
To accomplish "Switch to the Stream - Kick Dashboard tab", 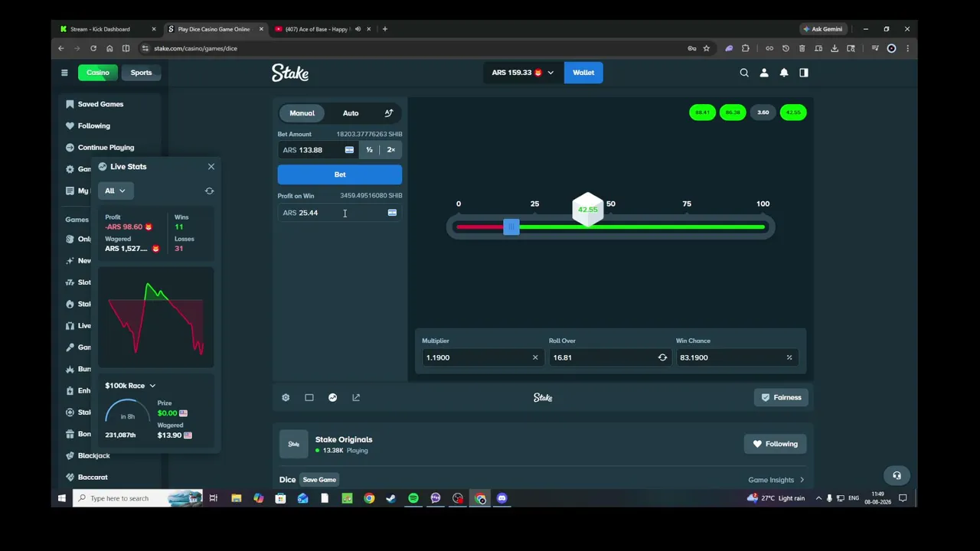I will 108,29.
